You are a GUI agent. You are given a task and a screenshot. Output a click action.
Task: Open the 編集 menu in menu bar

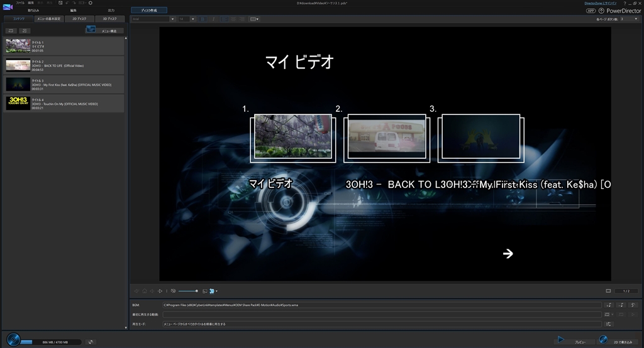pyautogui.click(x=31, y=3)
